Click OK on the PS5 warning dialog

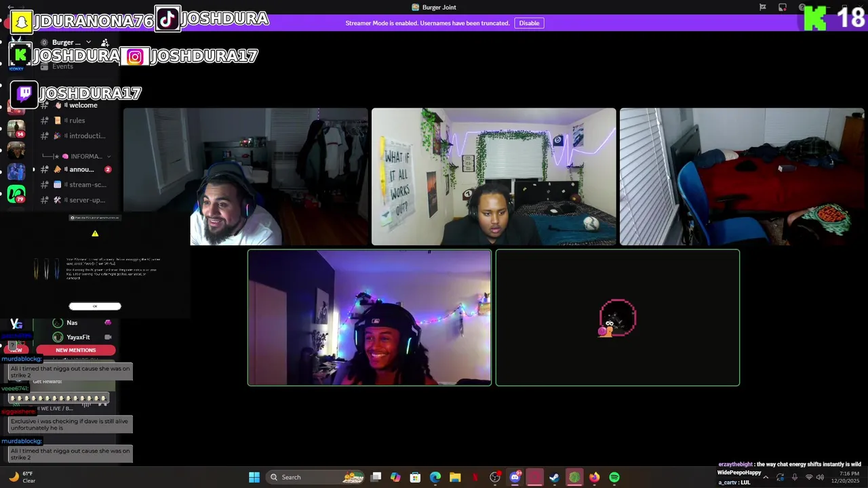click(x=95, y=306)
